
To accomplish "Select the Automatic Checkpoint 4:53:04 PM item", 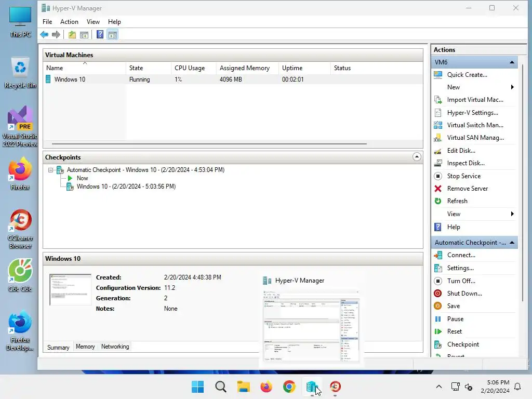I will point(145,170).
